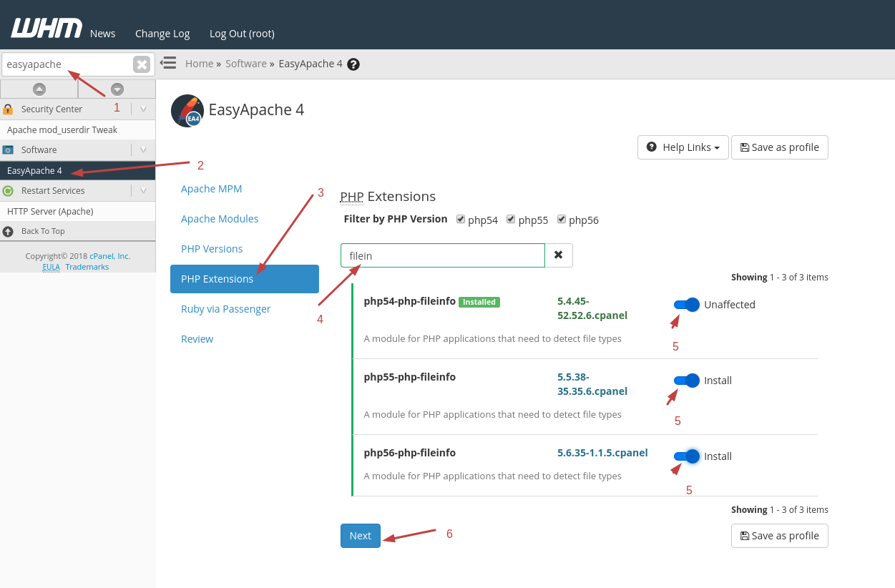This screenshot has width=895, height=588.
Task: Toggle the php55-php-fileinfo install switch
Action: click(685, 380)
